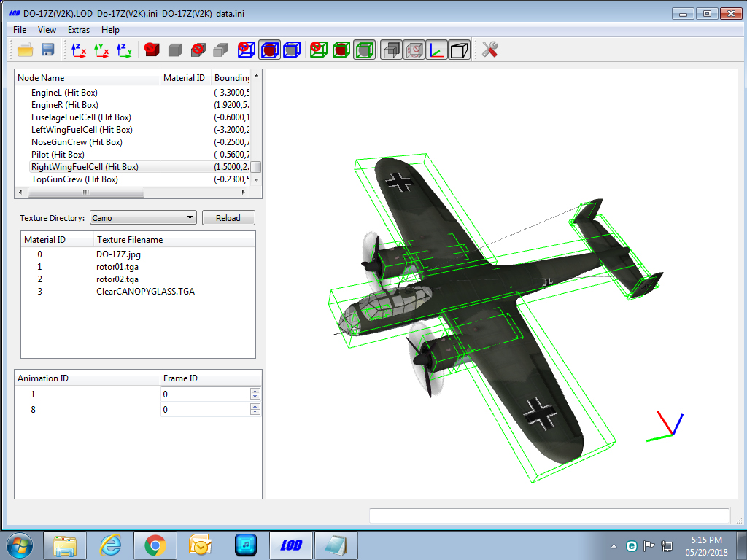Open the Texture Directory Camo dropdown
The height and width of the screenshot is (560, 747).
point(143,217)
